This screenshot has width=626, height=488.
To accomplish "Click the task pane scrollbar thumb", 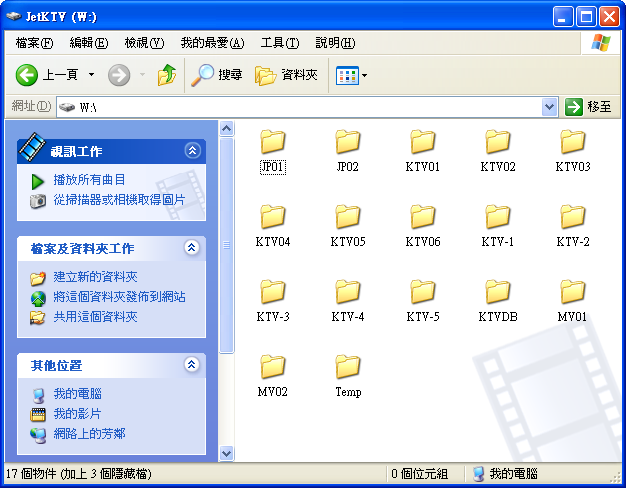I will 226,245.
